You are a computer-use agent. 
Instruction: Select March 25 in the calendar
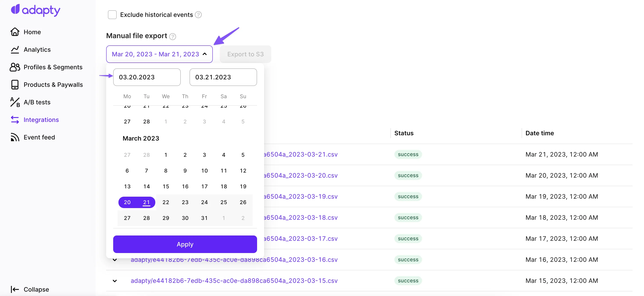coord(224,202)
